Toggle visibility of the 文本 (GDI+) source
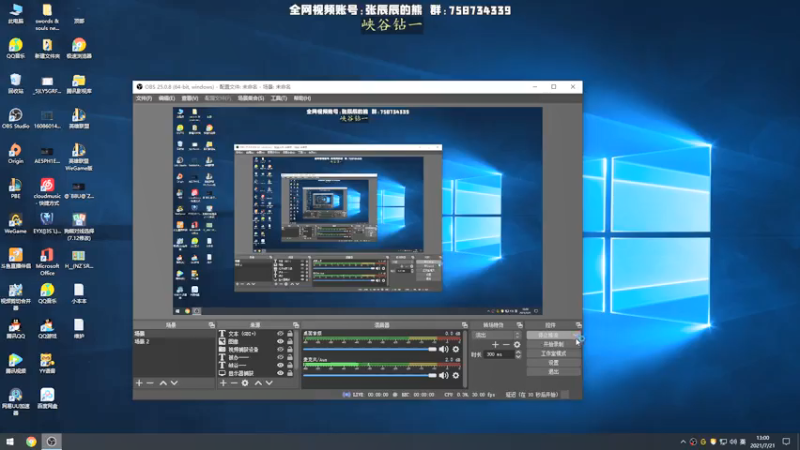 point(280,334)
